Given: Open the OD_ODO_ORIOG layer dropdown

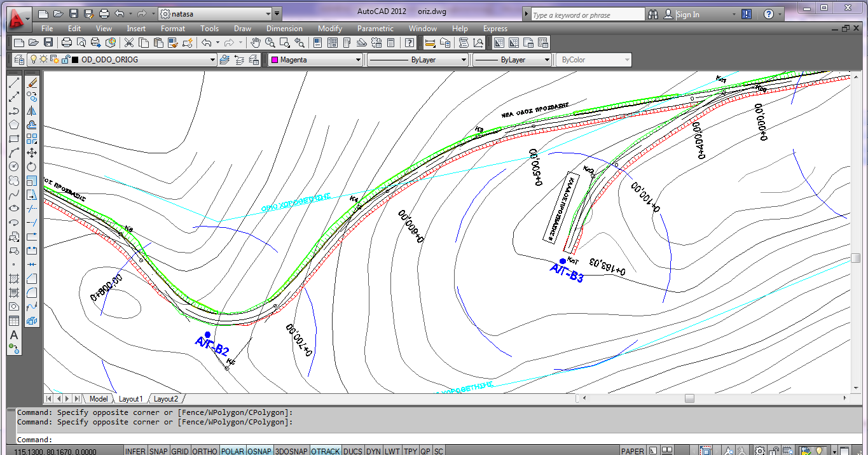Looking at the screenshot, I should (212, 60).
